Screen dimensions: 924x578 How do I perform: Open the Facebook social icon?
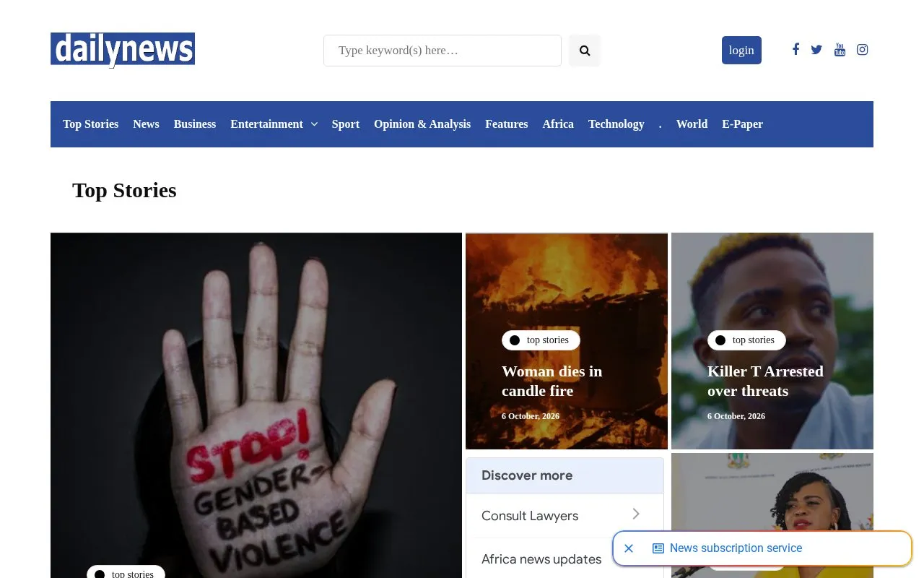coord(796,49)
